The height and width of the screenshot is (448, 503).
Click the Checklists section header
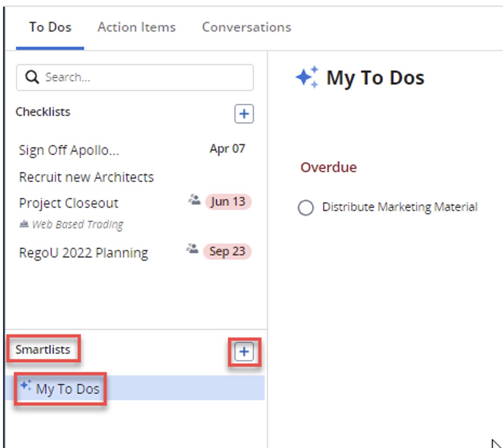coord(43,112)
